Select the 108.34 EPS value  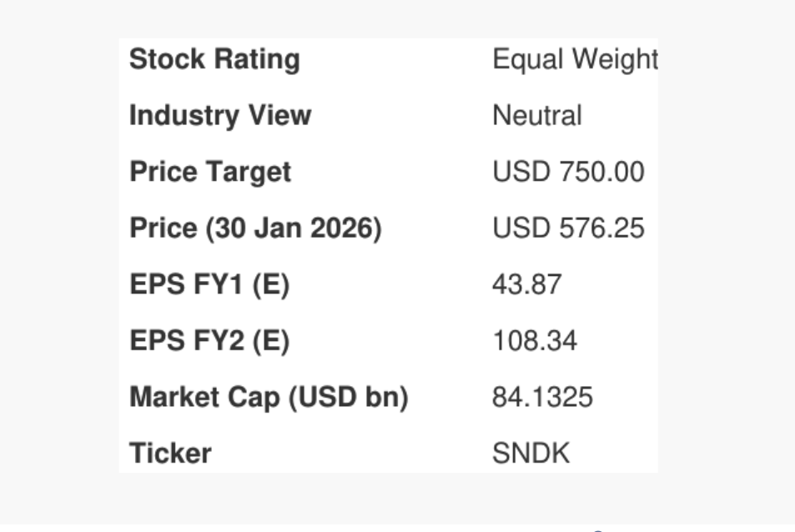[534, 341]
